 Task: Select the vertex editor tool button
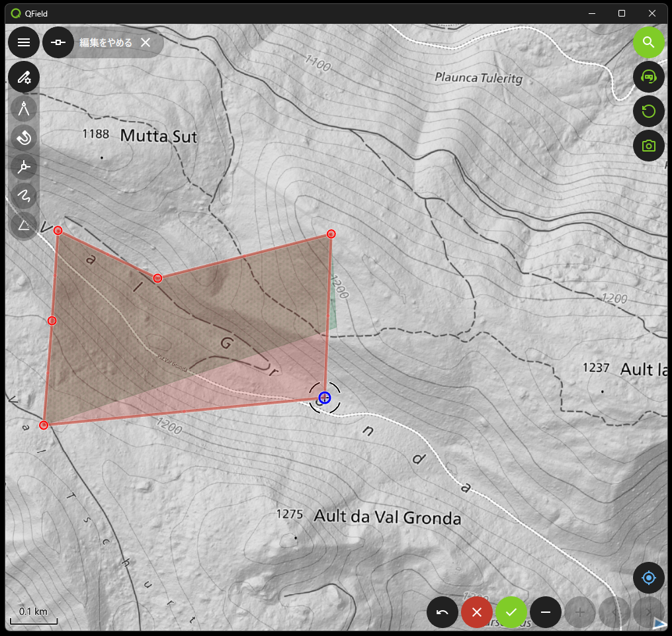58,42
